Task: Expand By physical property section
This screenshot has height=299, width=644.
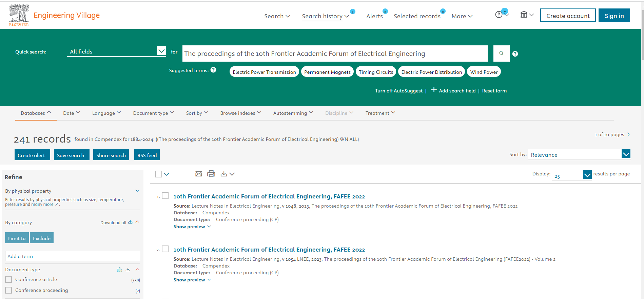Action: click(x=137, y=191)
